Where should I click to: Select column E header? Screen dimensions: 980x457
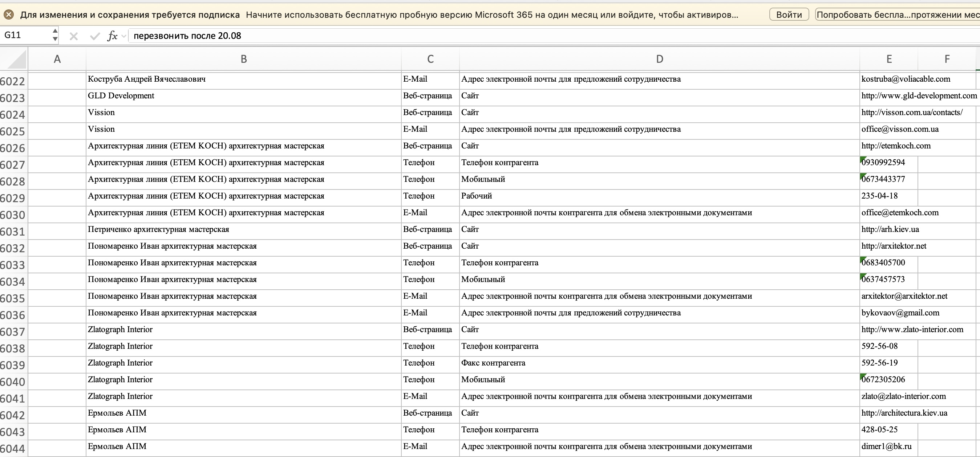pyautogui.click(x=889, y=59)
